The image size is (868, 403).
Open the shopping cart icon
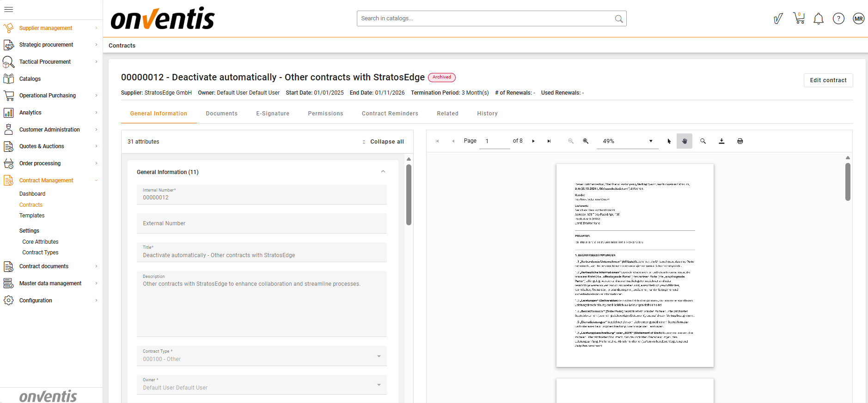pyautogui.click(x=799, y=18)
